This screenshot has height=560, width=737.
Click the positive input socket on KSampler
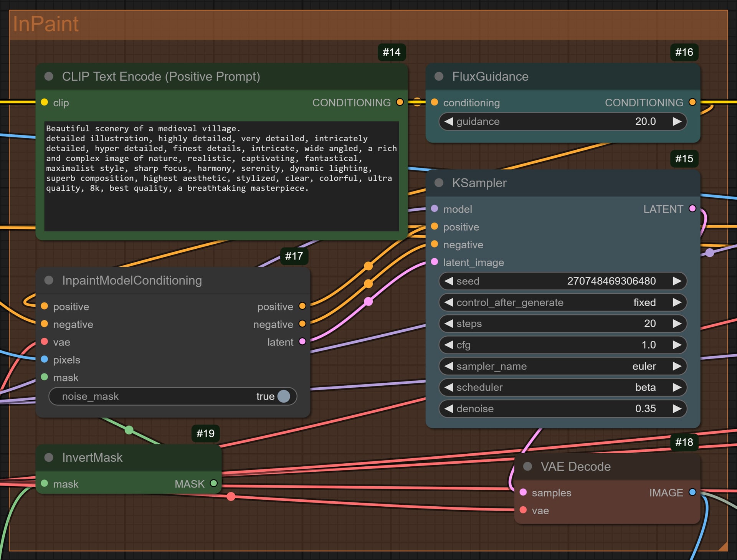pyautogui.click(x=435, y=226)
